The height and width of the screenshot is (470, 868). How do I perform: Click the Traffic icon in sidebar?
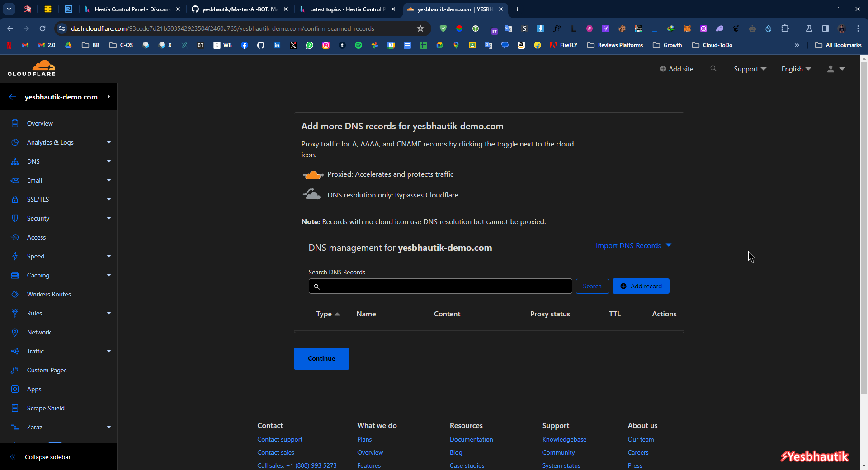click(x=15, y=351)
